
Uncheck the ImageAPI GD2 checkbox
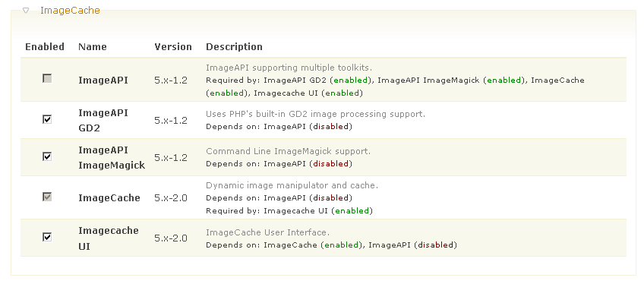coord(47,119)
